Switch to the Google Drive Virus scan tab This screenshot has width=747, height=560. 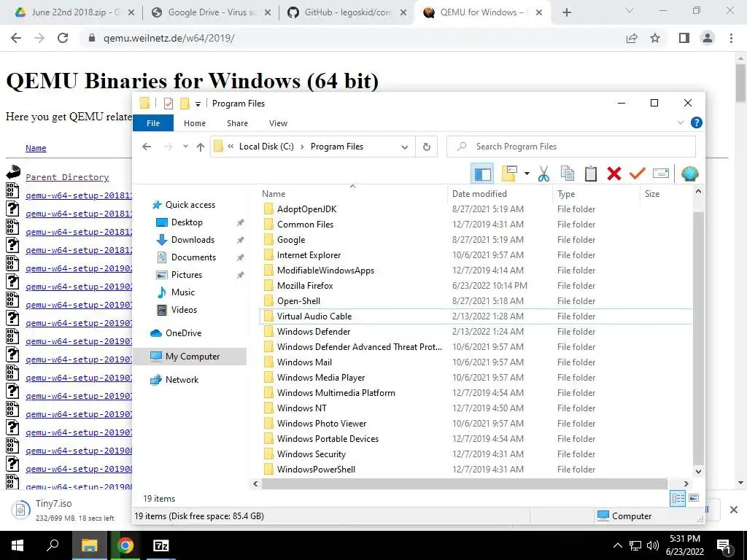(x=212, y=12)
